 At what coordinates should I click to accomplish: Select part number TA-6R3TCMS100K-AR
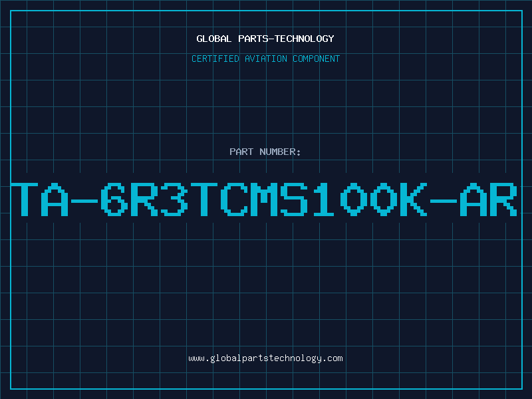tap(264, 199)
